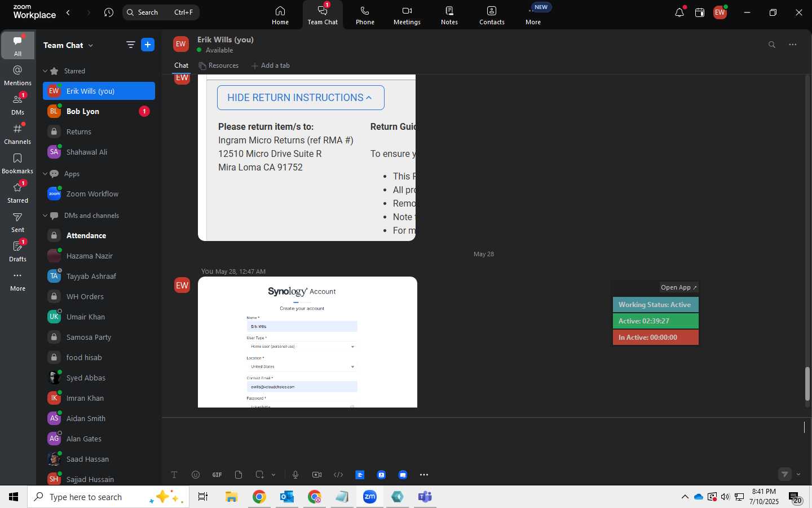
Task: Open the More apps menu
Action: [x=533, y=15]
